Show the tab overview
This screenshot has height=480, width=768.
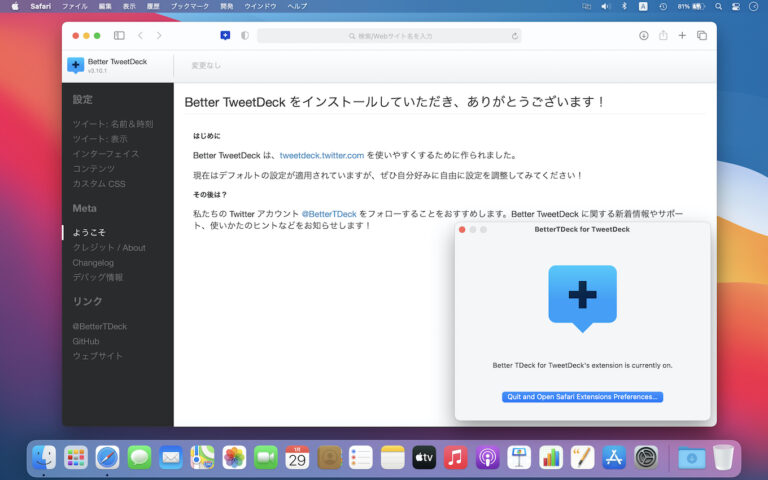tap(702, 35)
